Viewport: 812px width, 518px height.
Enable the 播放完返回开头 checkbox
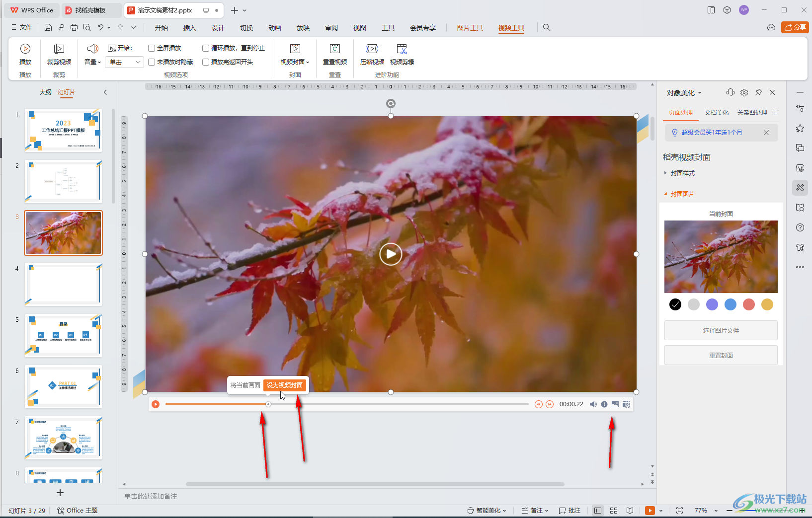[x=206, y=62]
